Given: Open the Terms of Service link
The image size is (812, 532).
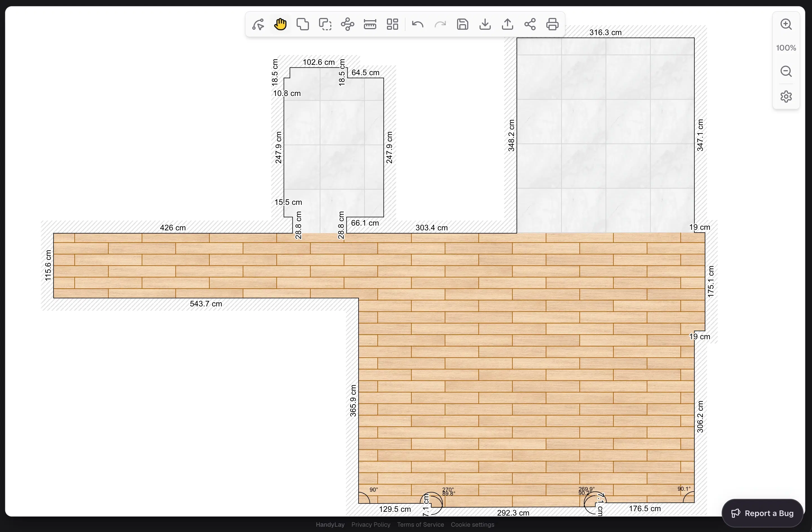Looking at the screenshot, I should 420,524.
